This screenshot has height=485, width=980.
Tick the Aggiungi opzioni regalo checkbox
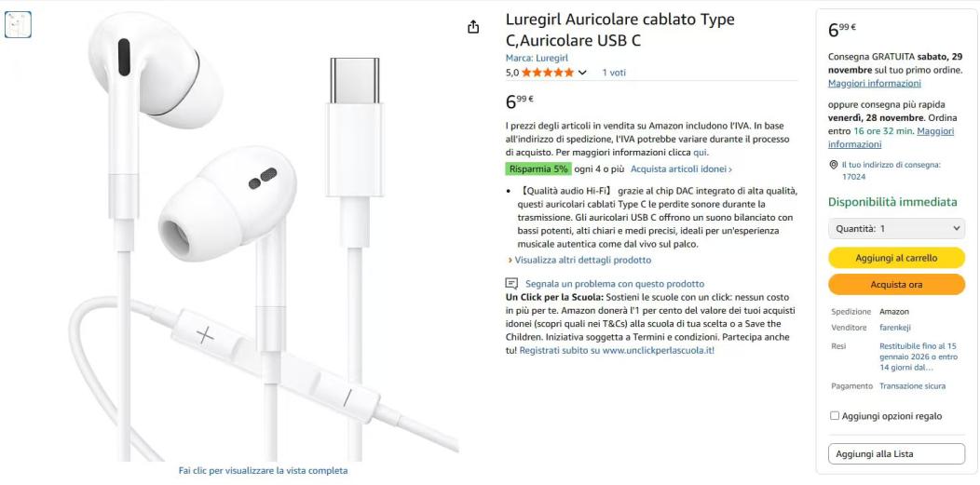tap(835, 416)
